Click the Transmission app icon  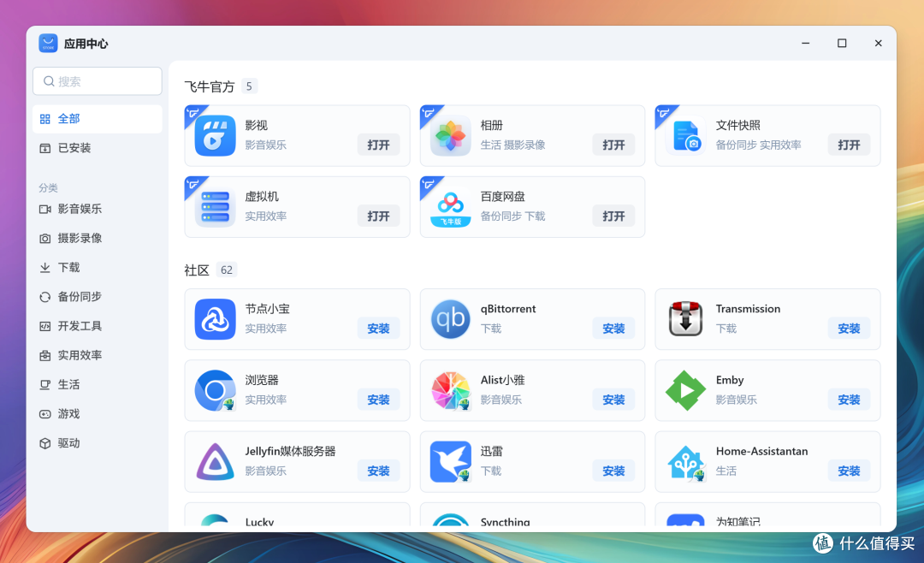point(685,319)
